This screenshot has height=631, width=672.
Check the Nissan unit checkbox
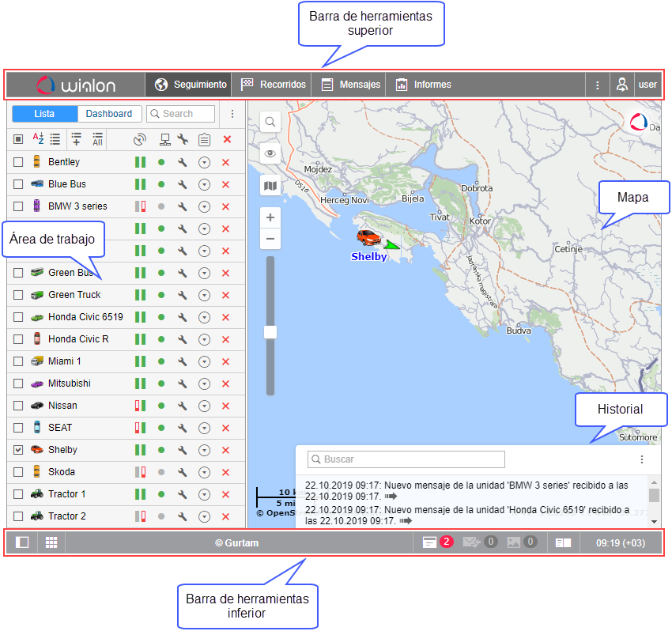click(18, 406)
